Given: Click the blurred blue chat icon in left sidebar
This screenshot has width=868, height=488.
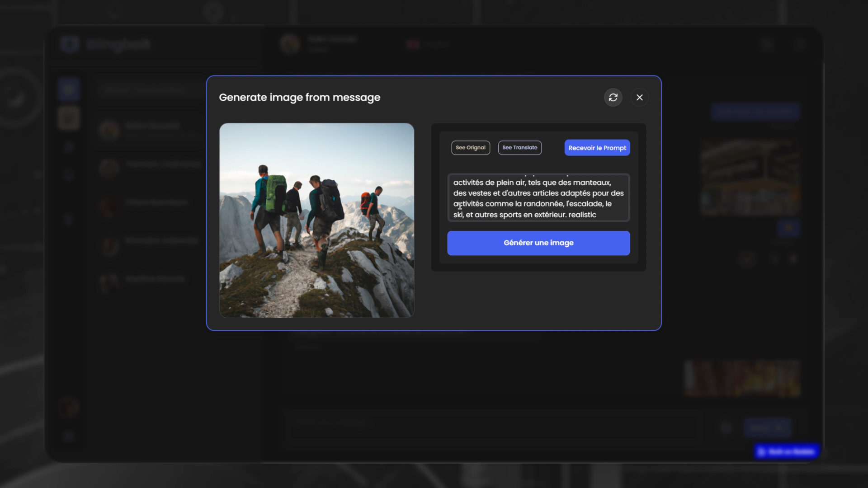Looking at the screenshot, I should click(x=69, y=89).
